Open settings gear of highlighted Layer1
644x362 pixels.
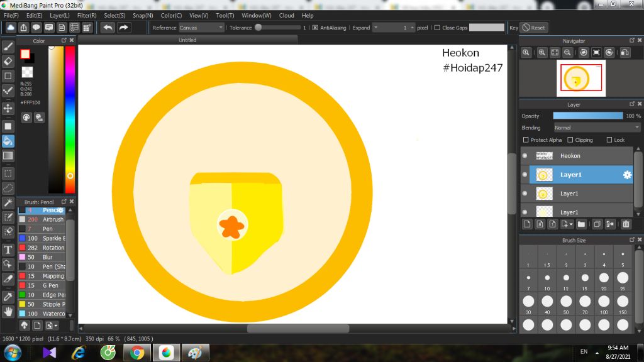627,175
